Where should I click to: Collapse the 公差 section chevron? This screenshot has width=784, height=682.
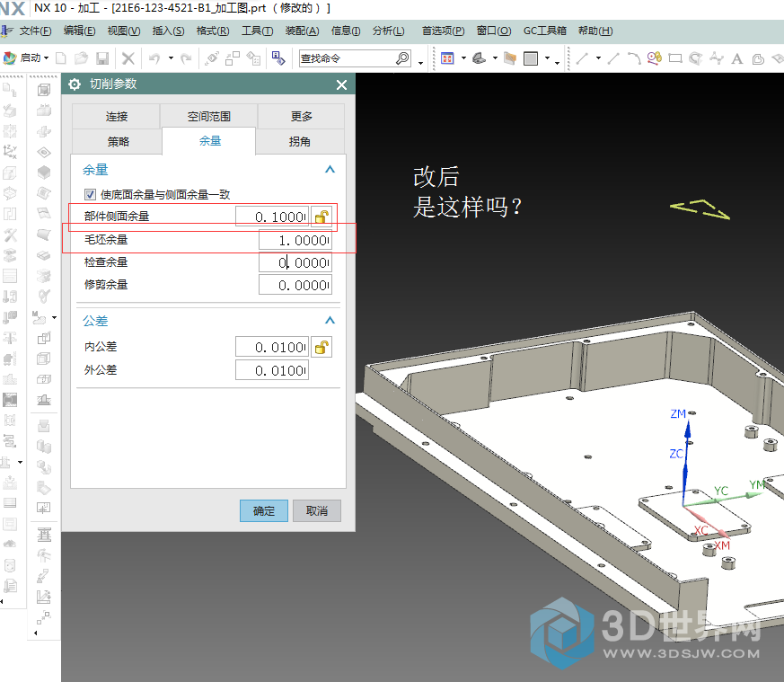(x=330, y=320)
